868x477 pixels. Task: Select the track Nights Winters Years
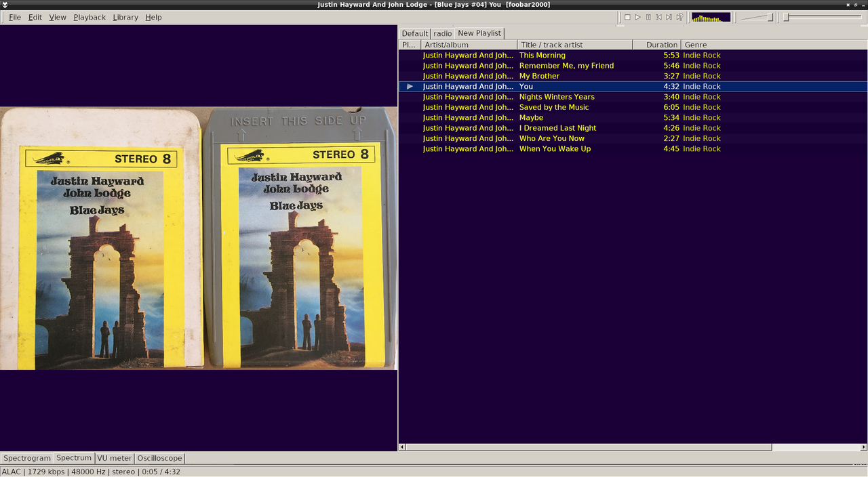point(633,97)
